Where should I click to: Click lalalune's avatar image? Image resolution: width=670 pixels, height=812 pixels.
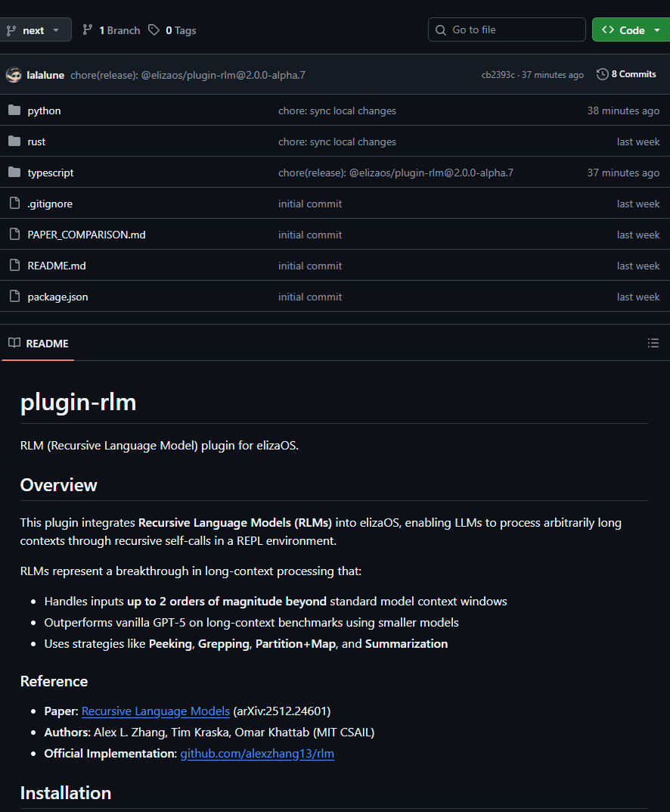pyautogui.click(x=14, y=75)
